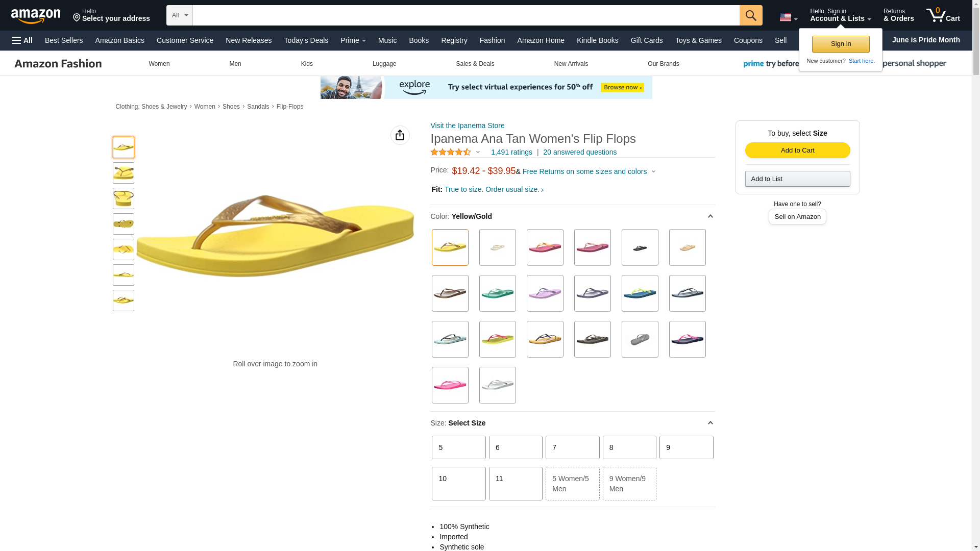Image resolution: width=980 pixels, height=551 pixels.
Task: Open the All hamburger menu
Action: tap(22, 40)
